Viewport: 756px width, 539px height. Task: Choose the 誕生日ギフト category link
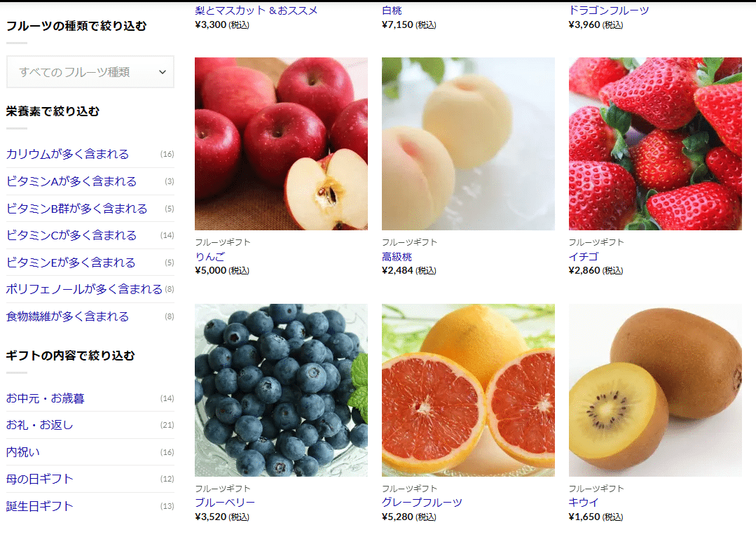coord(39,506)
